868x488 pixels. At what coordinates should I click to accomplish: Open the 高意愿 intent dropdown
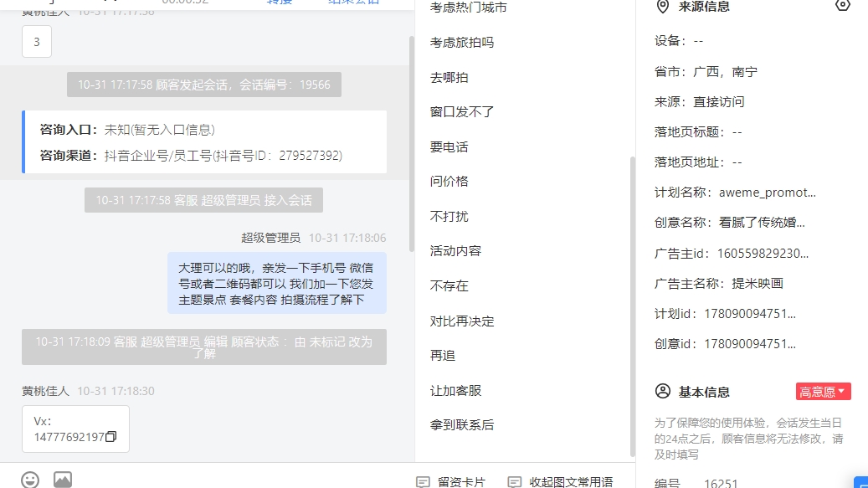coord(823,391)
